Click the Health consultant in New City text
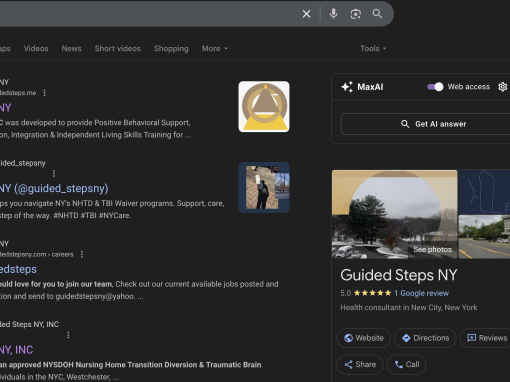Image resolution: width=510 pixels, height=382 pixels. coord(409,308)
